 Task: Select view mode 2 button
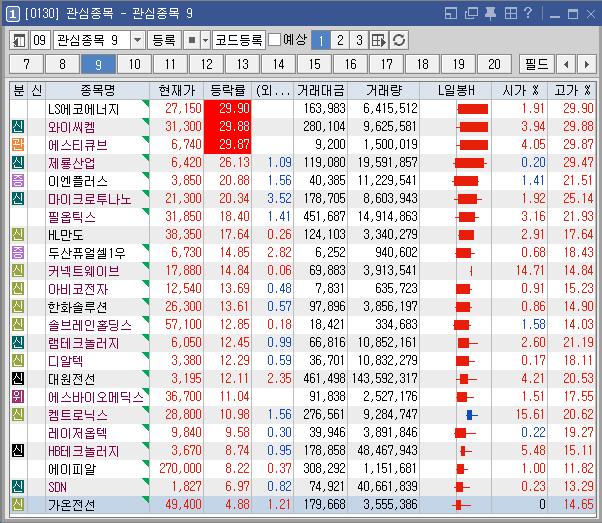point(340,40)
